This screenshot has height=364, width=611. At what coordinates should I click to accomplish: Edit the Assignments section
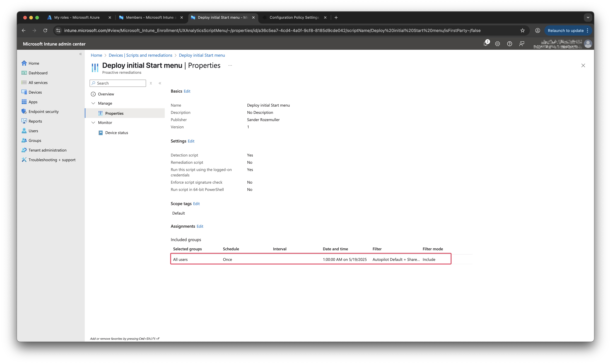click(x=200, y=226)
